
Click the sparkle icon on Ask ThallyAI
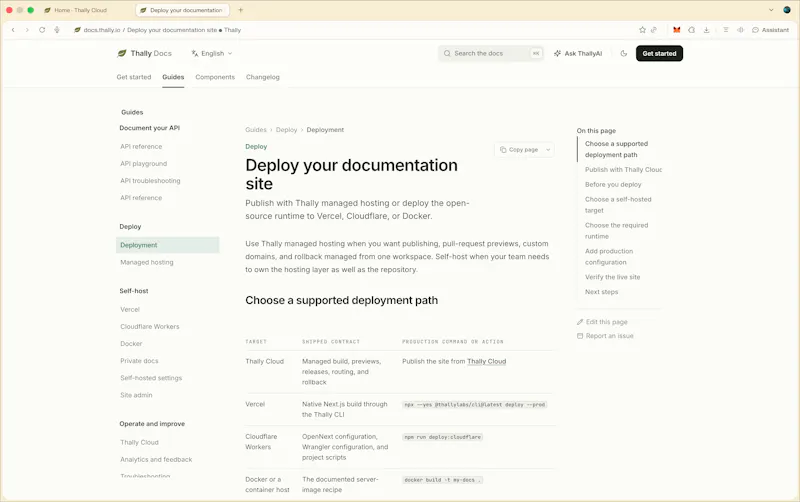[x=558, y=53]
